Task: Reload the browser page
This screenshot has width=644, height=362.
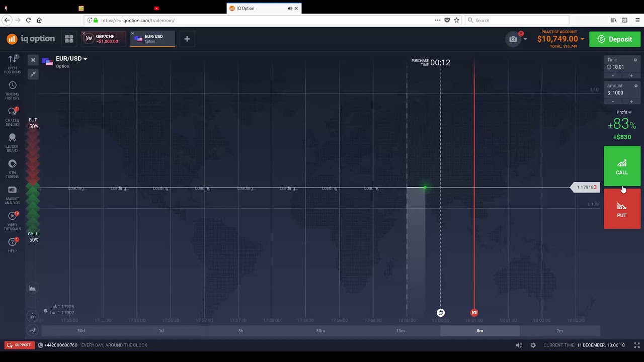Action: [x=28, y=20]
